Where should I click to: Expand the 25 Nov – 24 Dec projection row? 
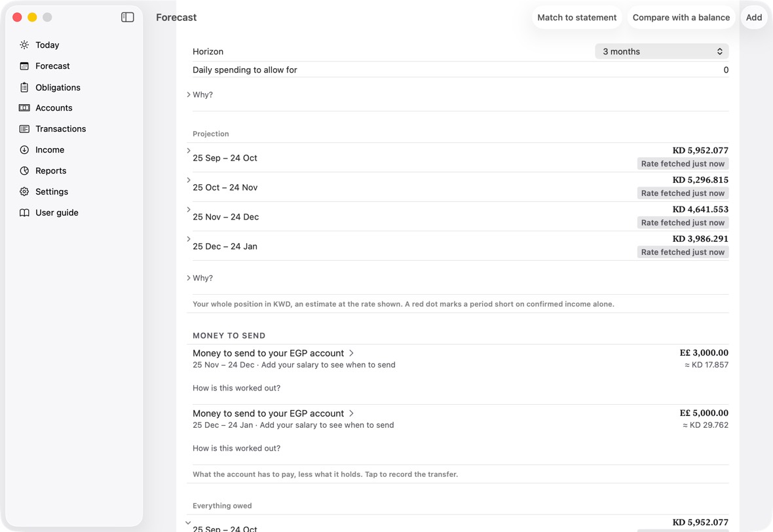(189, 210)
